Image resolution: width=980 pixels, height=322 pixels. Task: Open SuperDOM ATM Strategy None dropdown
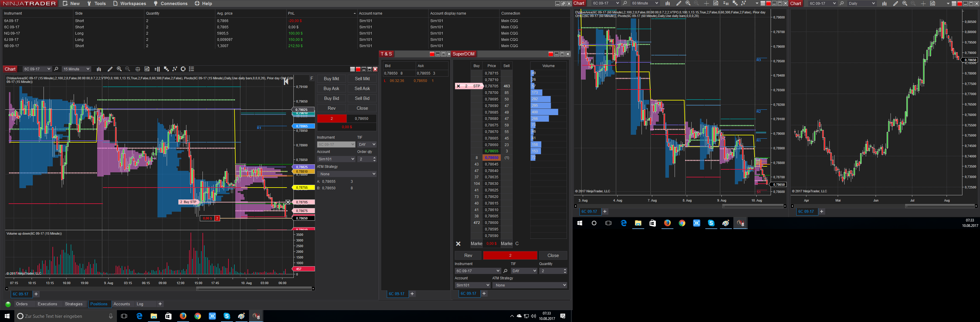(x=530, y=285)
